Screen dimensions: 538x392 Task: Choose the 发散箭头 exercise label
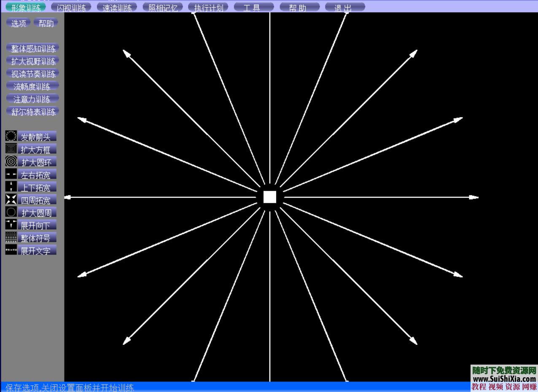[37, 137]
